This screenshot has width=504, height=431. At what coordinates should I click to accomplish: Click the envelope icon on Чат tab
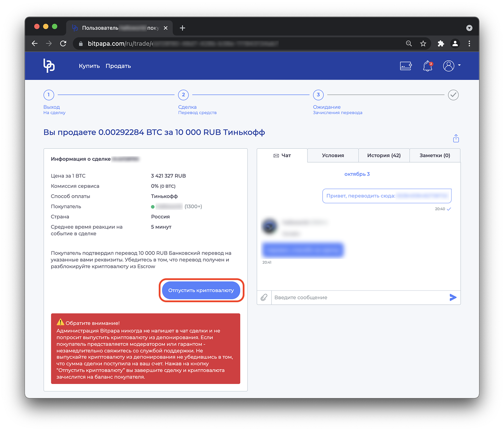point(276,156)
